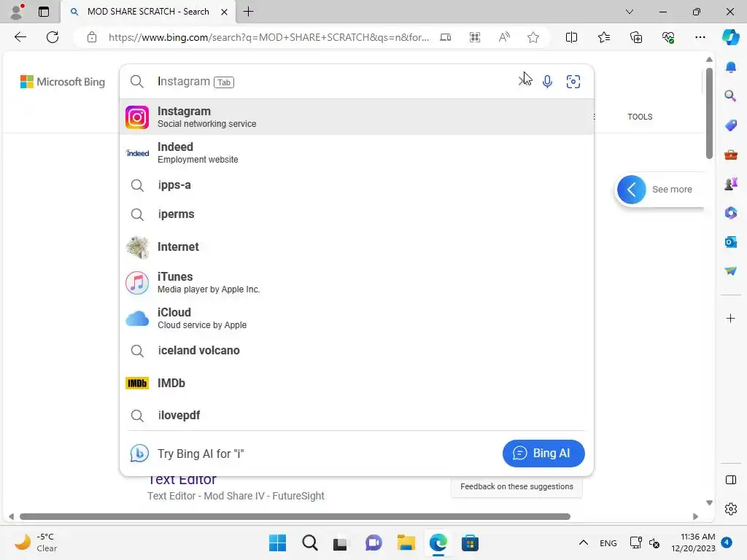Go back to the previous page
This screenshot has width=747, height=560.
coord(20,37)
